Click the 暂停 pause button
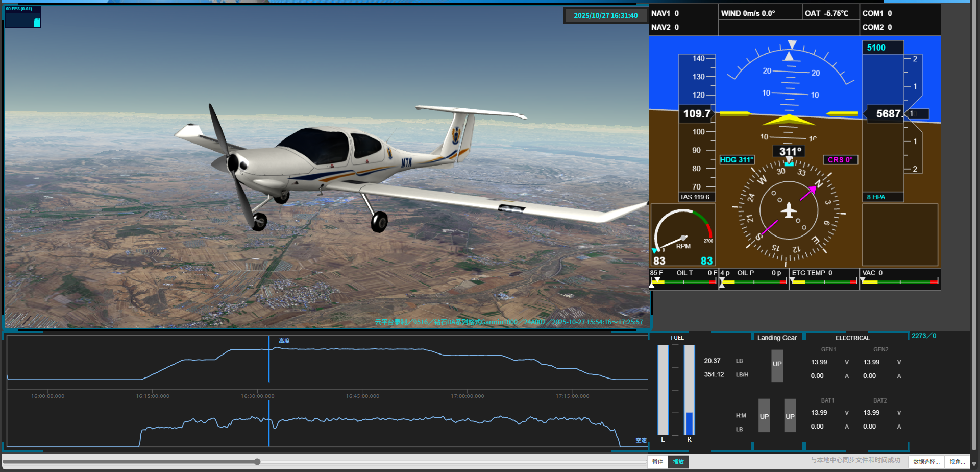Image resolution: width=980 pixels, height=472 pixels. (x=657, y=462)
